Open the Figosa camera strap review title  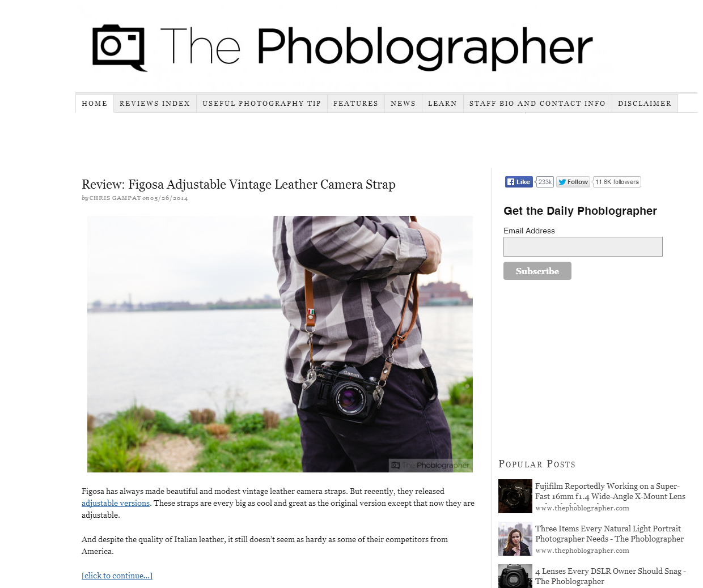[x=239, y=184]
